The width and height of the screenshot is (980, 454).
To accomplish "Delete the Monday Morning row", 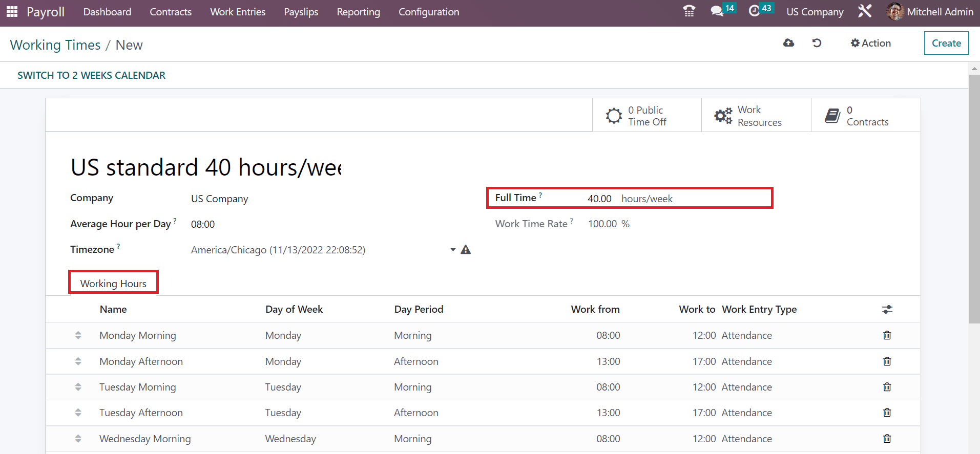I will coord(887,335).
